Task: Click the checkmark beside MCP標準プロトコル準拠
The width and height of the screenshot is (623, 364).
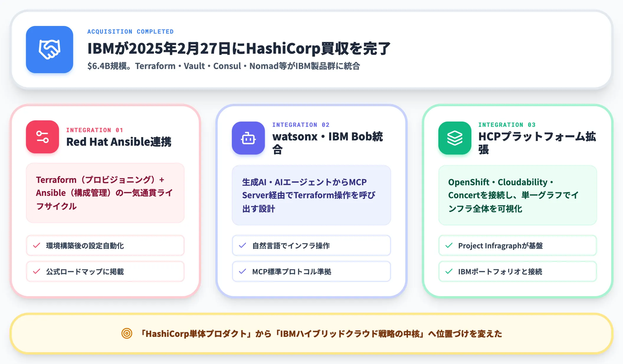Action: 242,271
